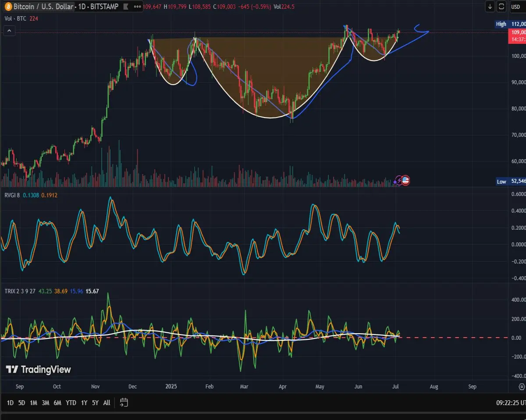
Task: Select the 5Y time range
Action: coord(95,402)
